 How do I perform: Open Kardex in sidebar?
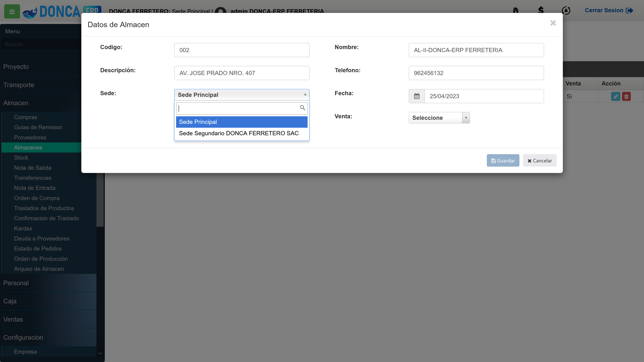tap(23, 228)
